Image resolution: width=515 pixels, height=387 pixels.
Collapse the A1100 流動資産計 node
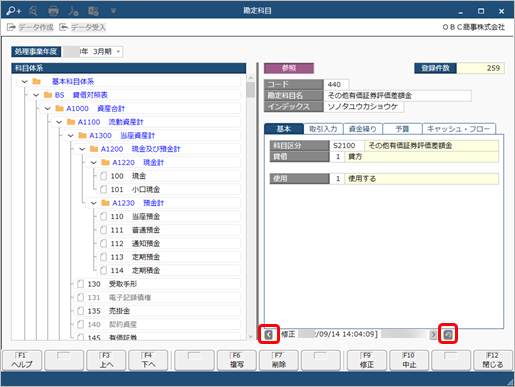59,122
